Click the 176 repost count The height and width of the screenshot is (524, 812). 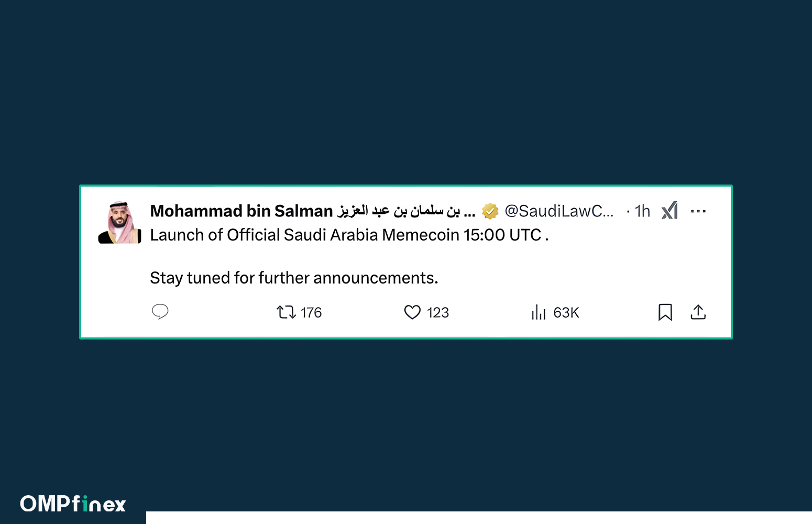pyautogui.click(x=311, y=313)
